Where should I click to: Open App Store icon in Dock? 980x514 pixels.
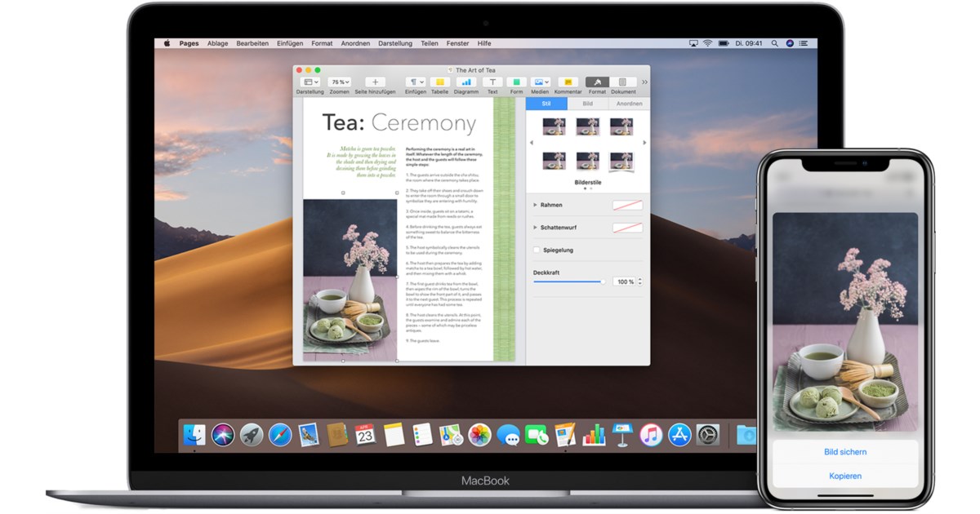click(679, 435)
